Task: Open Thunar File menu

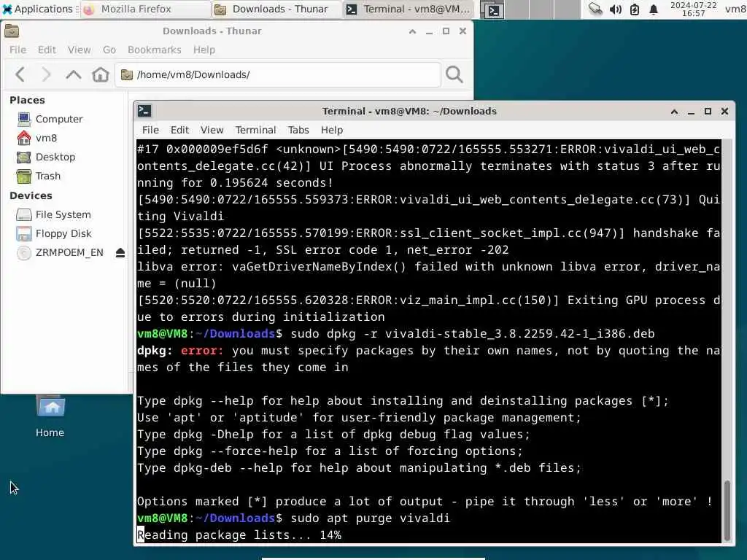Action: [x=18, y=50]
